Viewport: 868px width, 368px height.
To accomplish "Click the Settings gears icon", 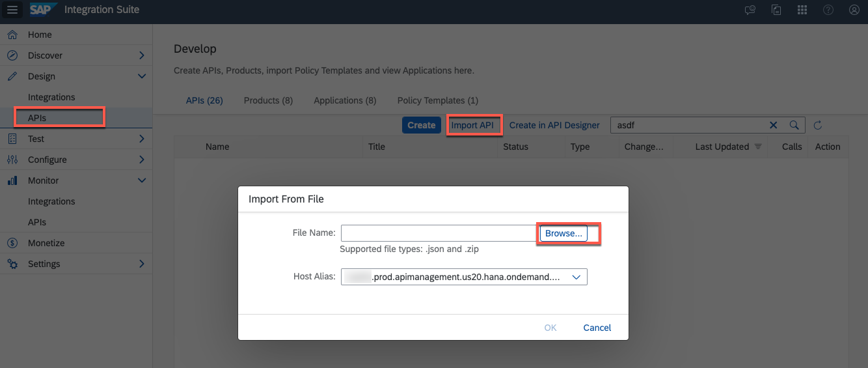I will pos(12,264).
